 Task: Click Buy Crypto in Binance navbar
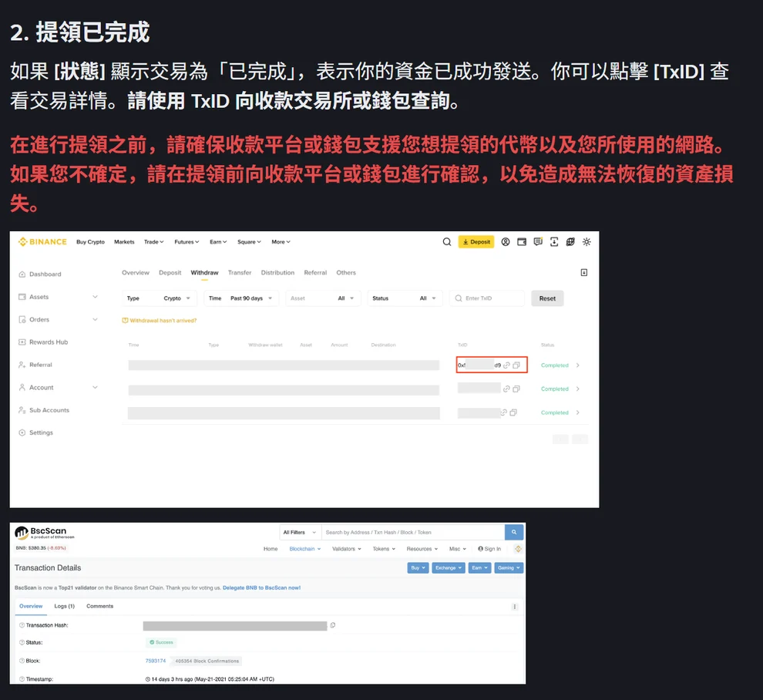pyautogui.click(x=90, y=242)
